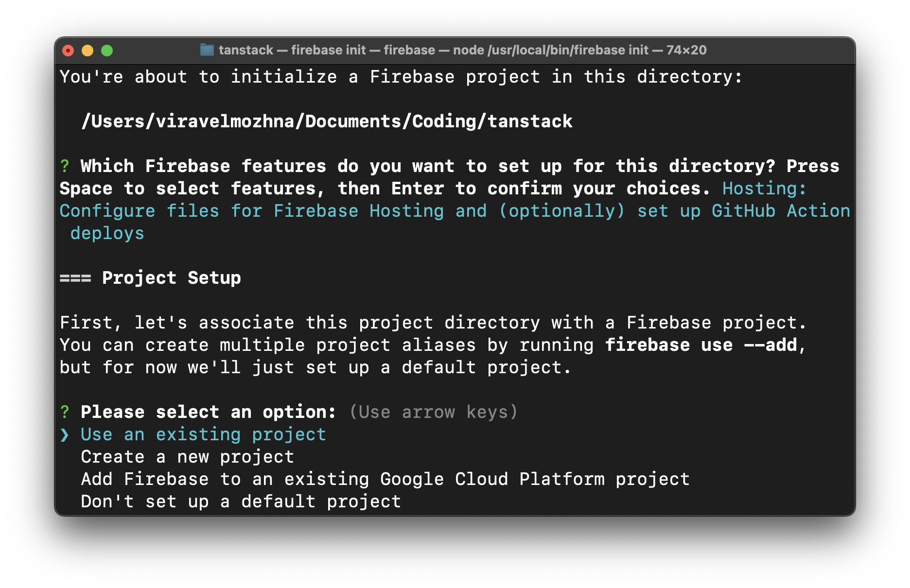The image size is (910, 588).
Task: Click the "/Users/viravelmozhna/Documents/Coding/tanstack" directory path
Action: click(x=327, y=121)
